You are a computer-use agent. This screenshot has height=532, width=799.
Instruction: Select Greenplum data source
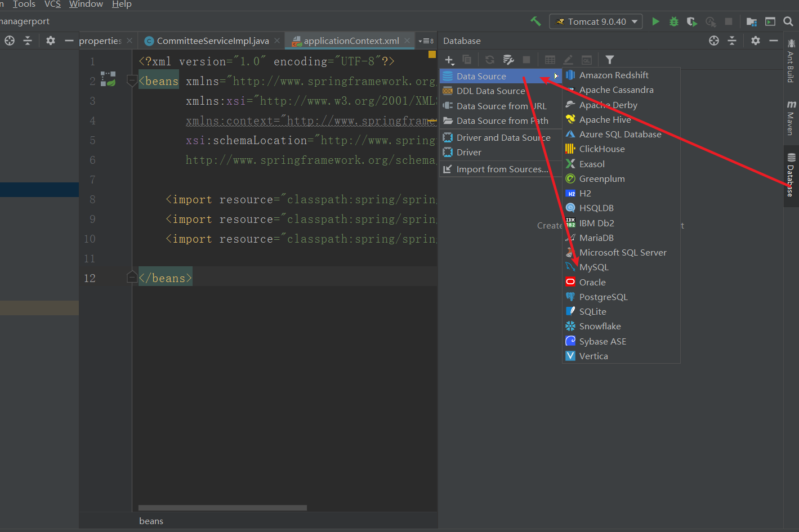(x=621, y=178)
